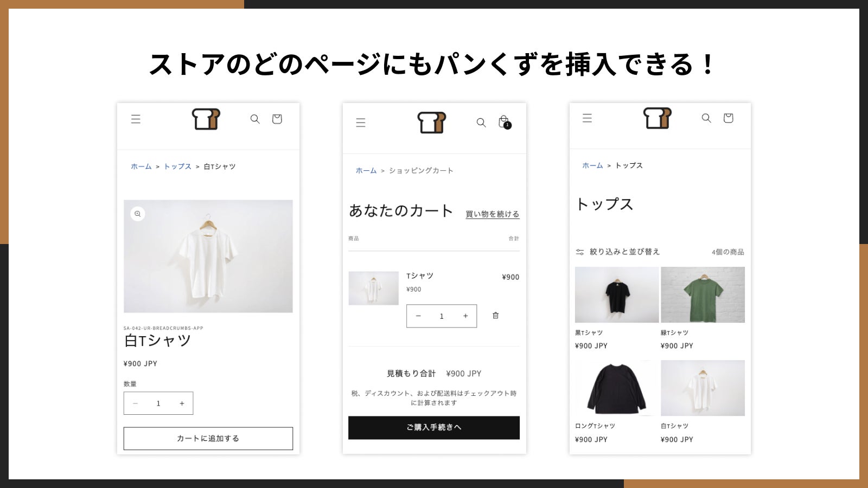Click トップス breadcrumb link on product page
Image resolution: width=868 pixels, height=488 pixels.
pyautogui.click(x=177, y=166)
